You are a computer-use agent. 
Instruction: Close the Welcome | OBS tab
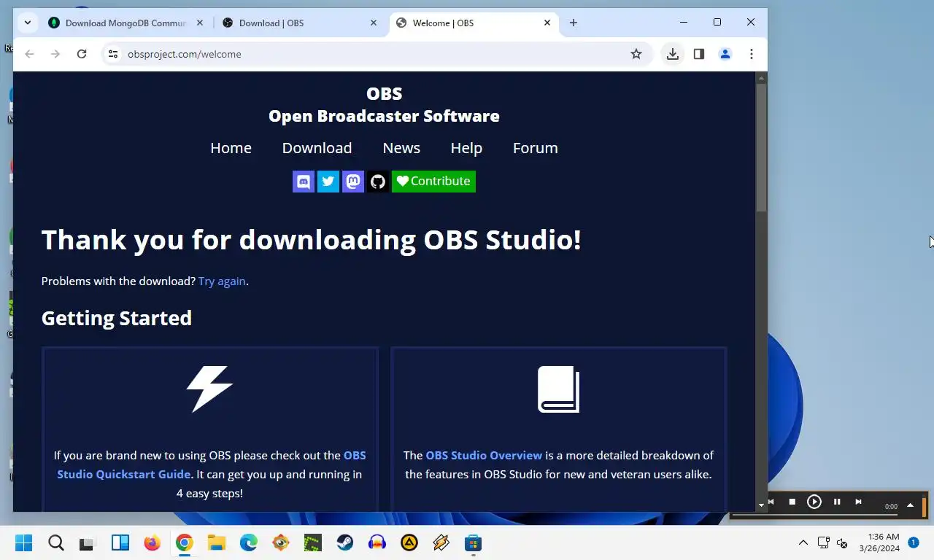pyautogui.click(x=547, y=23)
